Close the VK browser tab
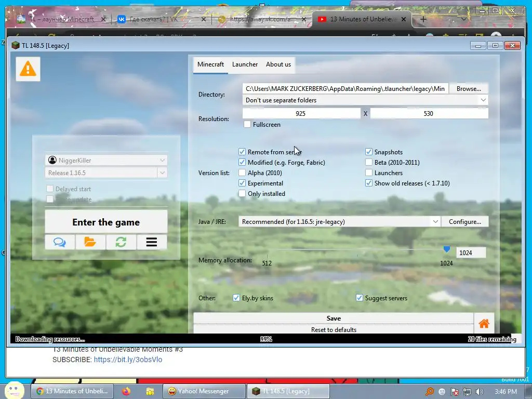 click(x=204, y=19)
